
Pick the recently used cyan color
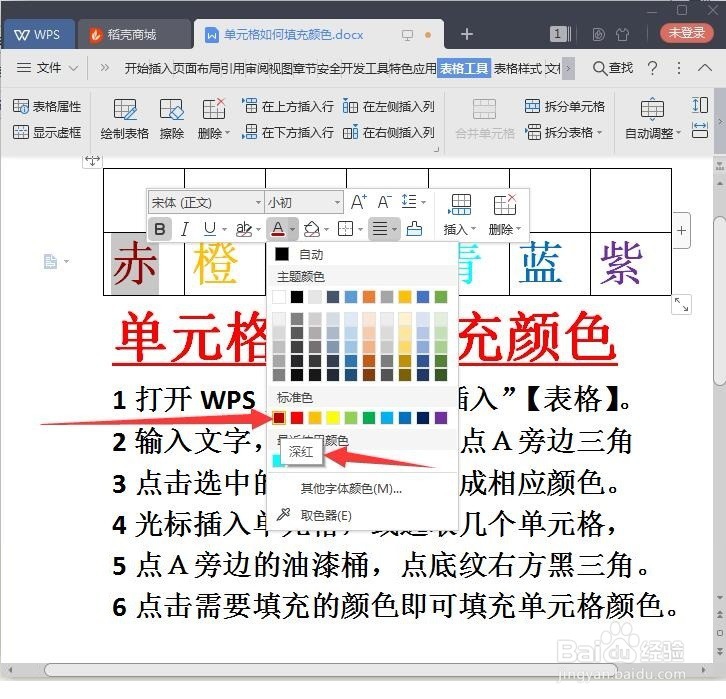278,460
